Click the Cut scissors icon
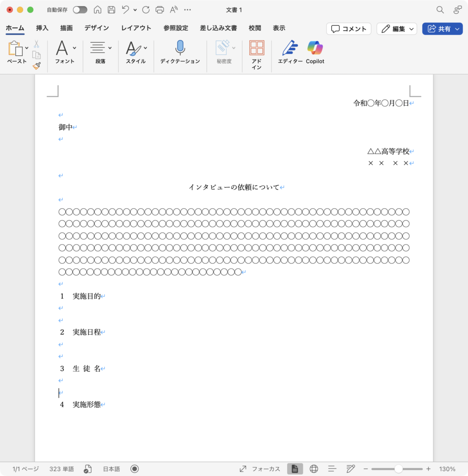468x476 pixels. coord(36,44)
